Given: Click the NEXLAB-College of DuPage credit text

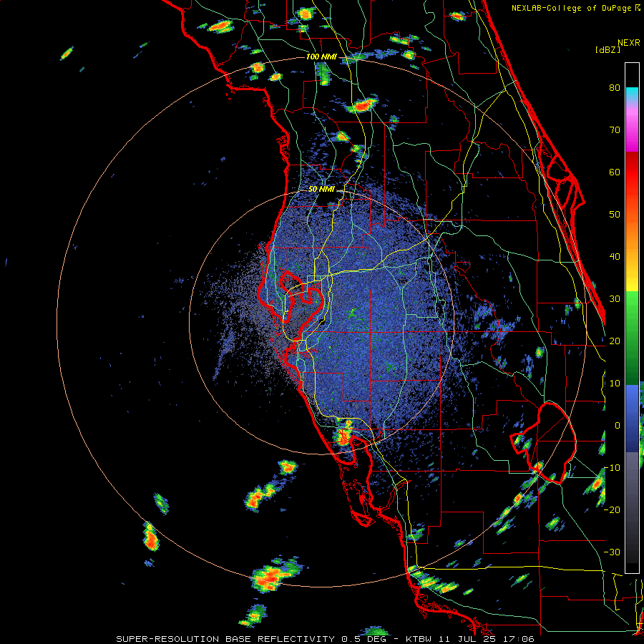Looking at the screenshot, I should point(572,8).
